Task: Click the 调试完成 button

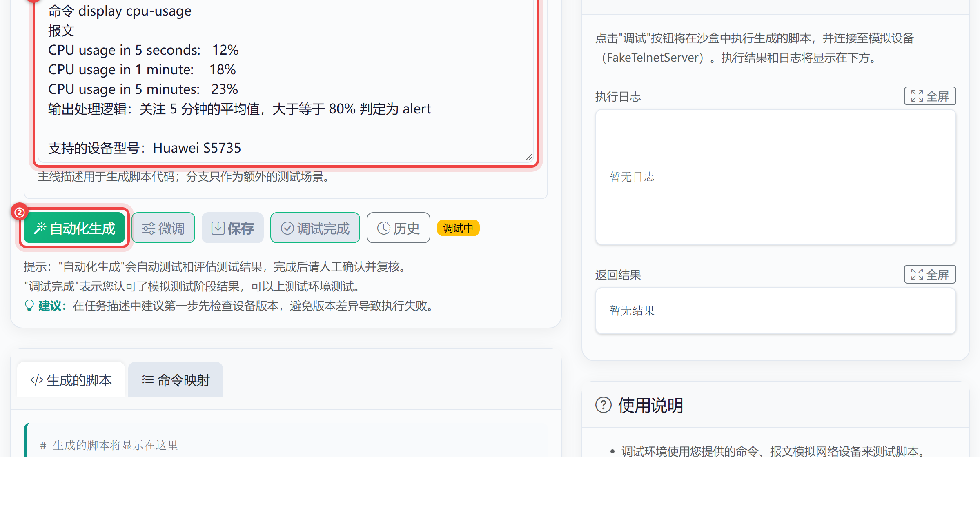Action: [315, 228]
